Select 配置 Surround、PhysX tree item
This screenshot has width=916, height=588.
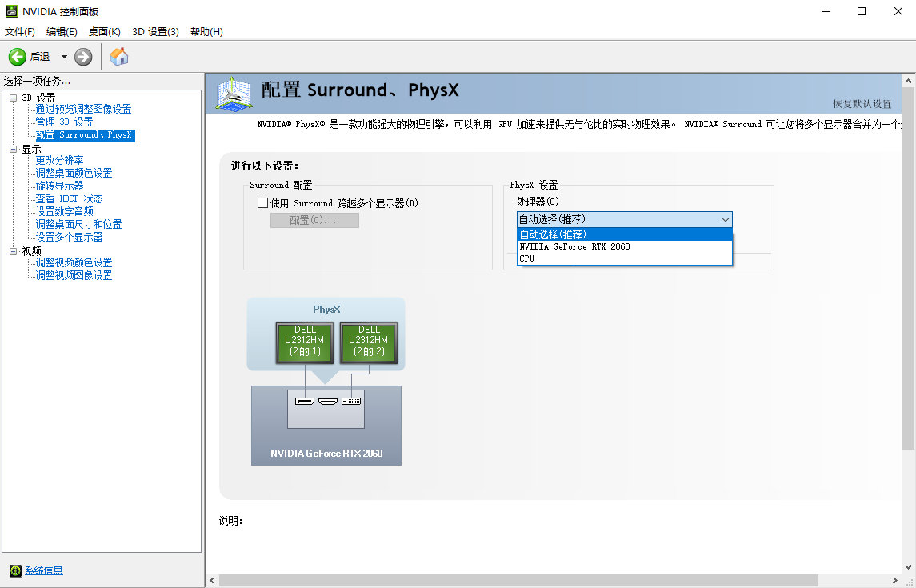tap(86, 135)
